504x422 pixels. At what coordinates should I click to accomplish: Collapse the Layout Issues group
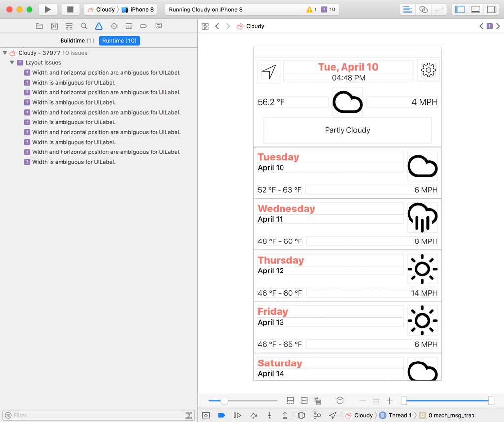[12, 63]
